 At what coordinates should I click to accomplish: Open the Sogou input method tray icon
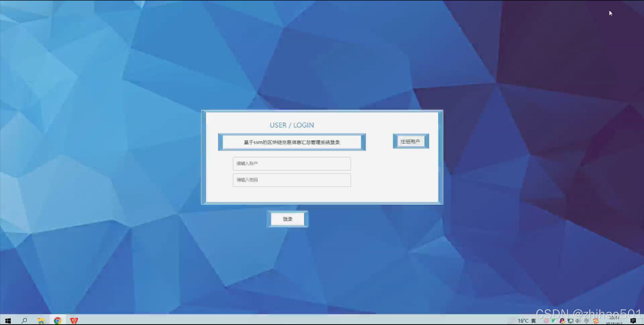tap(596, 321)
